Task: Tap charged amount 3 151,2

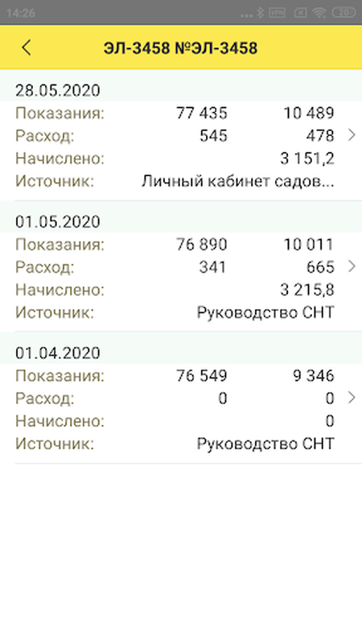Action: 307,159
